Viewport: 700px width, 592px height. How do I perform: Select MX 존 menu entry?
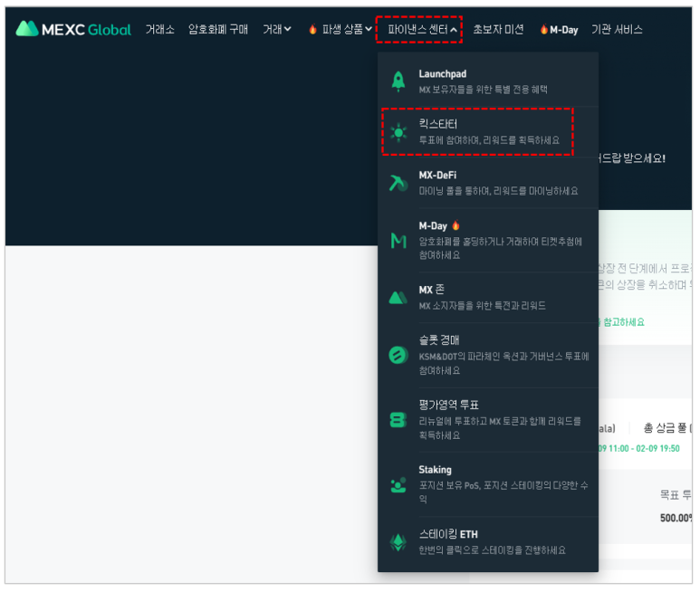pyautogui.click(x=488, y=298)
